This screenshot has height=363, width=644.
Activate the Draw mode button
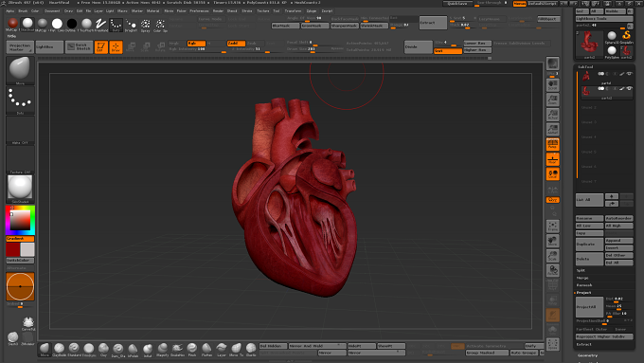[116, 46]
